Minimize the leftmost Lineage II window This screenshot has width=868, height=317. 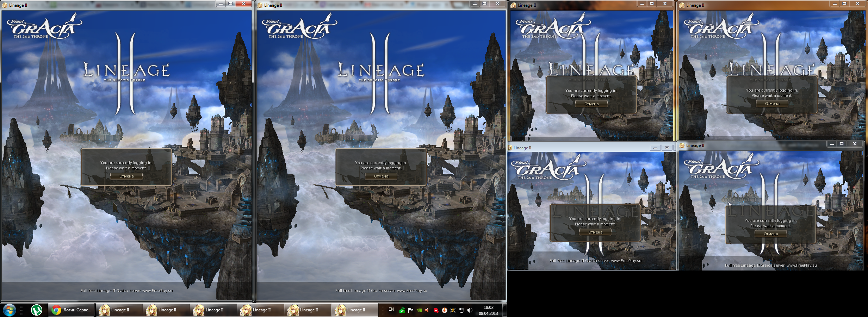tap(221, 4)
